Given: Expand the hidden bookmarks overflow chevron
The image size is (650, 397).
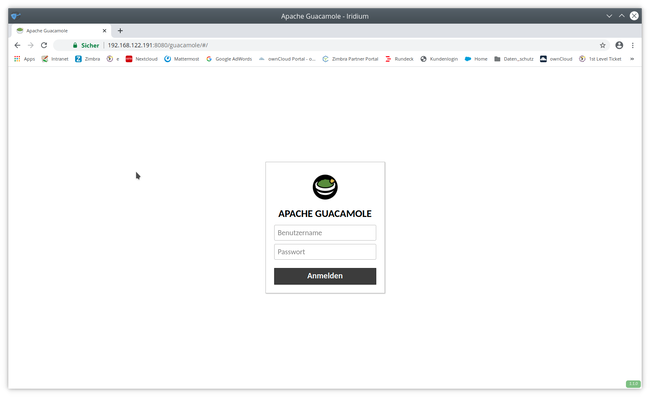Looking at the screenshot, I should click(632, 59).
